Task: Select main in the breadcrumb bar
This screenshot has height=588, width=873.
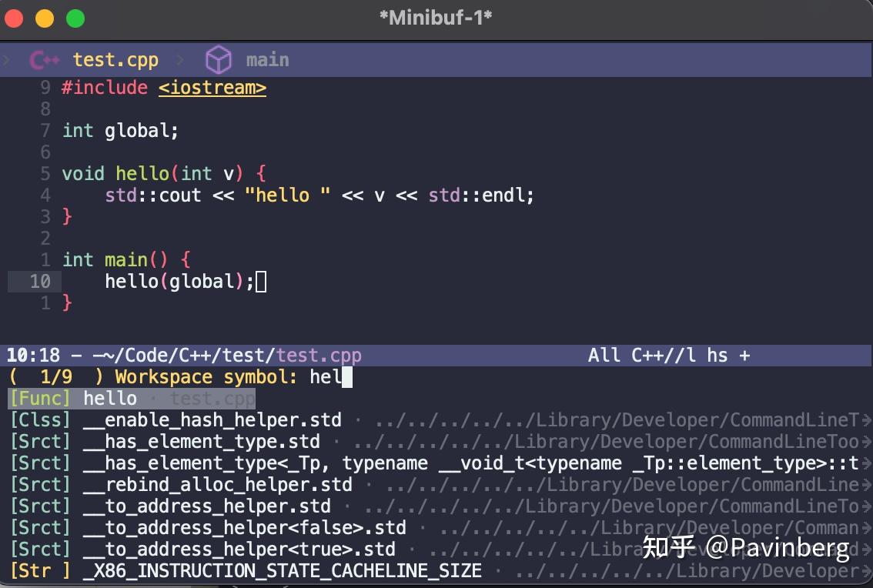Action: pos(266,59)
